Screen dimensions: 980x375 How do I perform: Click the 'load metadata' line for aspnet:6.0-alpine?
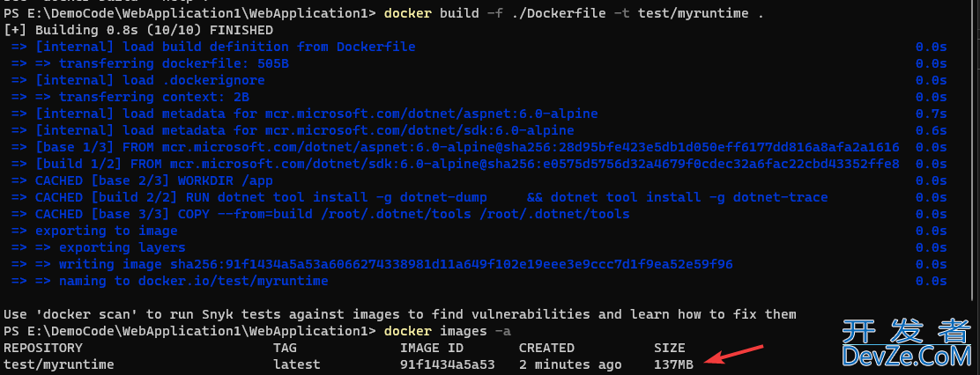click(x=304, y=114)
